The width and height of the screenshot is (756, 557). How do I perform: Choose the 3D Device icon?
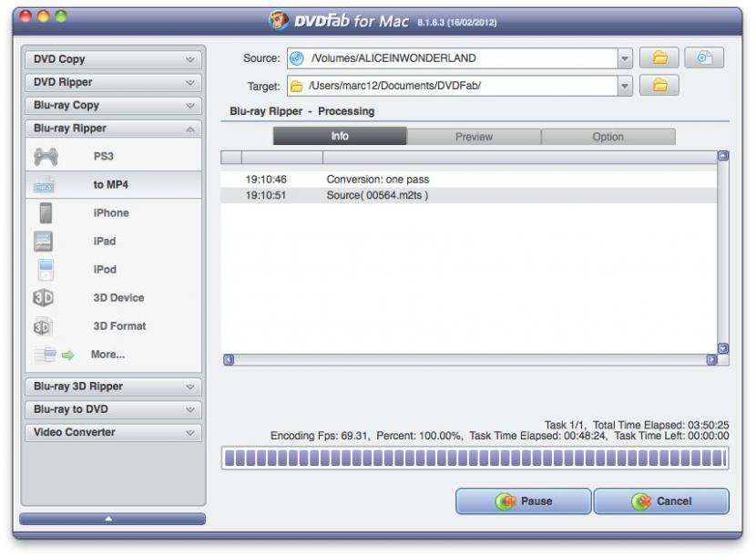46,298
